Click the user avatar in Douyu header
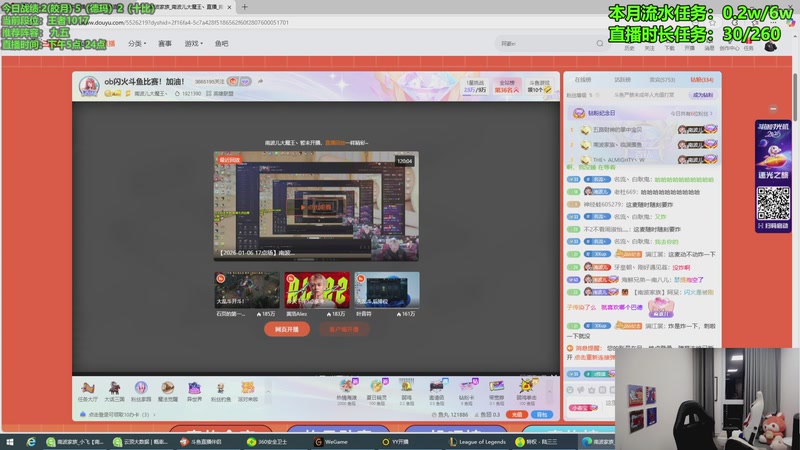Image resolution: width=800 pixels, height=450 pixels. (x=770, y=46)
